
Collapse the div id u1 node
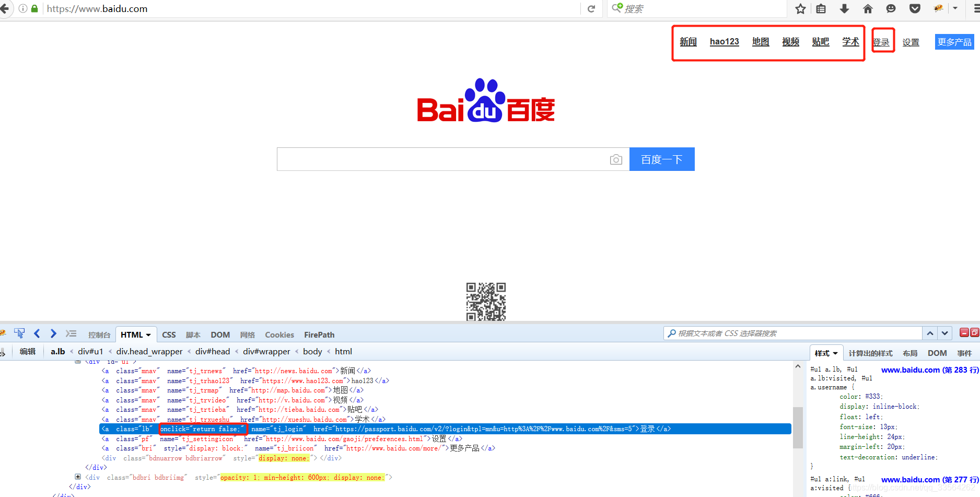coord(78,362)
